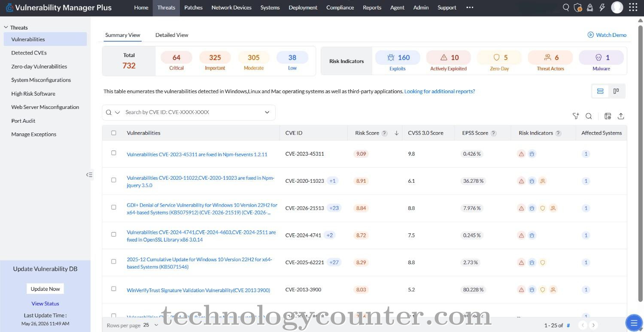The image size is (644, 332).
Task: Click the threat actor indicator for CVE-2020-11023
Action: click(x=543, y=181)
